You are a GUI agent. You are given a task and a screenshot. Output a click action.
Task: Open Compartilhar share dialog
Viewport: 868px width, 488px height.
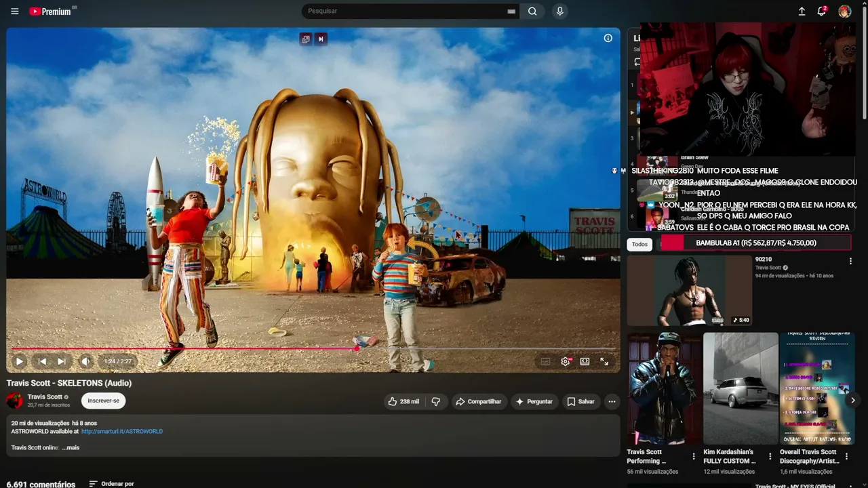(478, 401)
